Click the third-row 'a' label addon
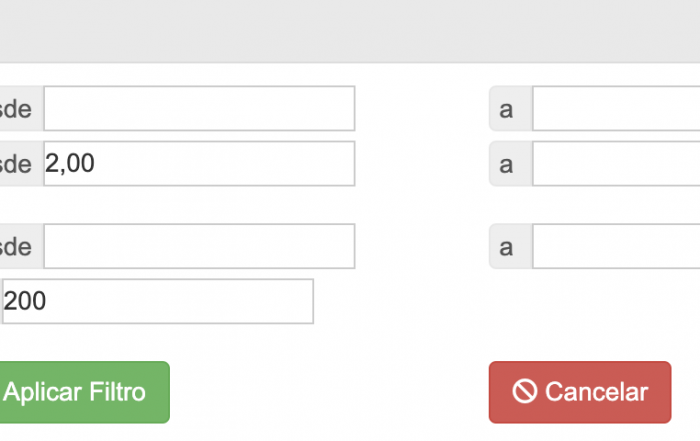 (509, 246)
